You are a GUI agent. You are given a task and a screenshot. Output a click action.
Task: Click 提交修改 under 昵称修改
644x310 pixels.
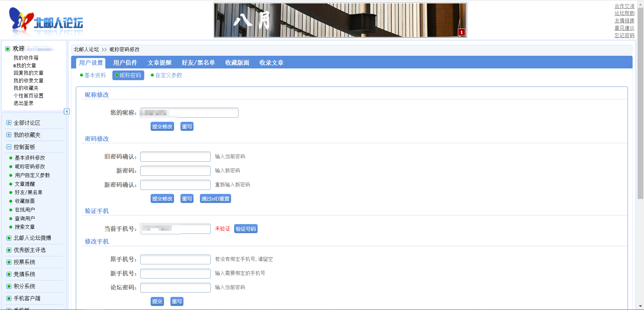162,126
